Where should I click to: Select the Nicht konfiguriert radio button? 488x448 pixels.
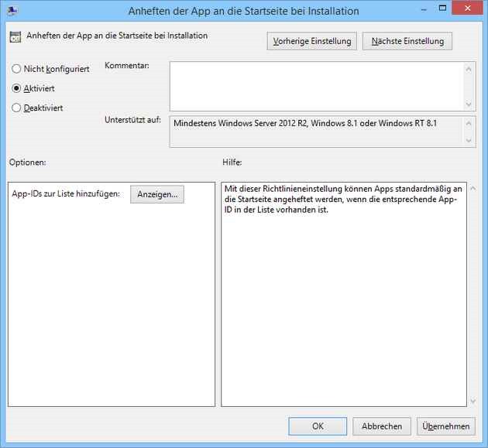pos(16,69)
